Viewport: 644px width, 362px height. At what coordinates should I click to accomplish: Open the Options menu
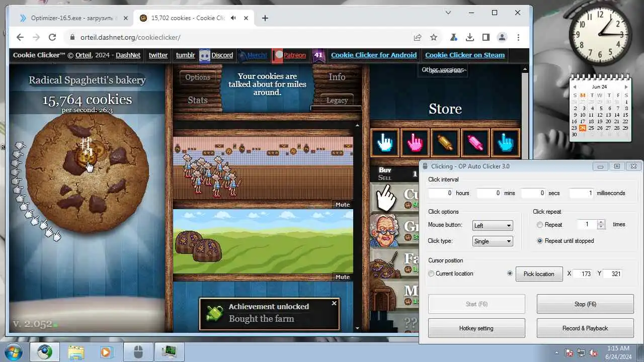pos(198,77)
